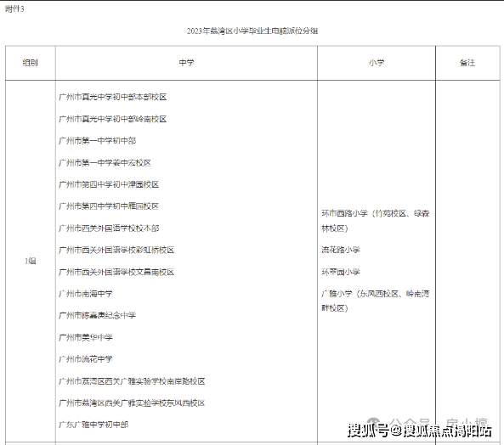Viewport: 504px width, 445px height.
Task: Click the 2023年荔湾区小学毕业生电脑派位分组 title
Action: pyautogui.click(x=252, y=31)
